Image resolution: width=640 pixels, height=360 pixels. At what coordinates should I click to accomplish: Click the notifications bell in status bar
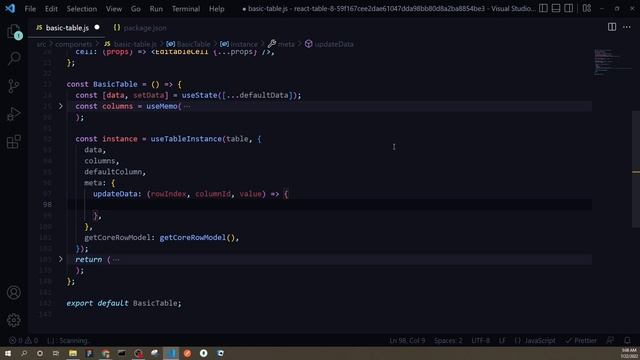coord(627,340)
